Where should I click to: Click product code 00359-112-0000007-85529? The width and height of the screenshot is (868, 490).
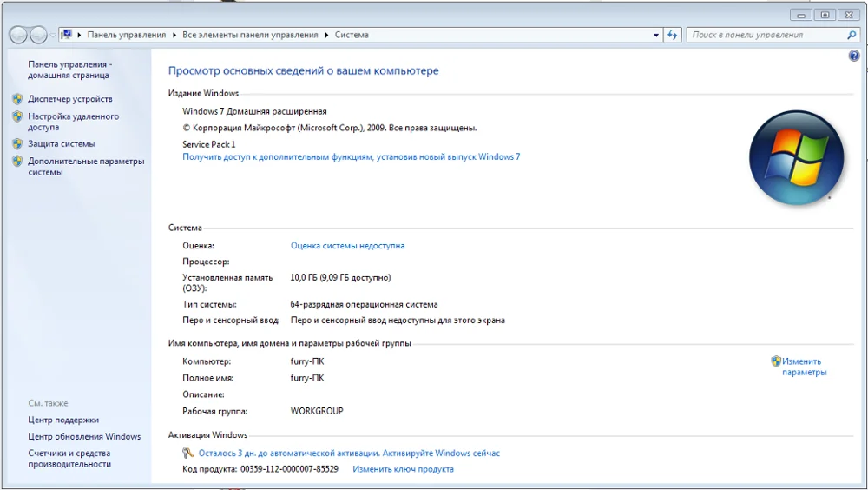click(289, 469)
